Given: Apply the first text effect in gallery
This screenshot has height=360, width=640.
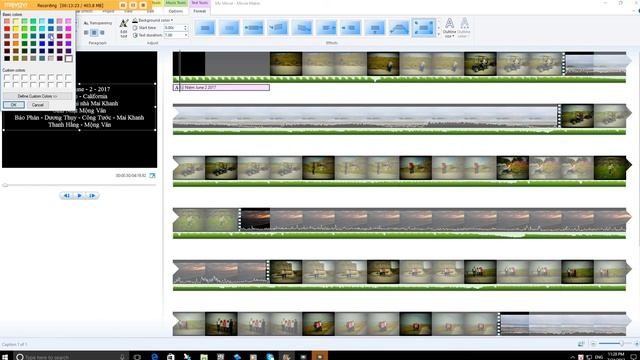Looking at the screenshot, I should pos(205,28).
